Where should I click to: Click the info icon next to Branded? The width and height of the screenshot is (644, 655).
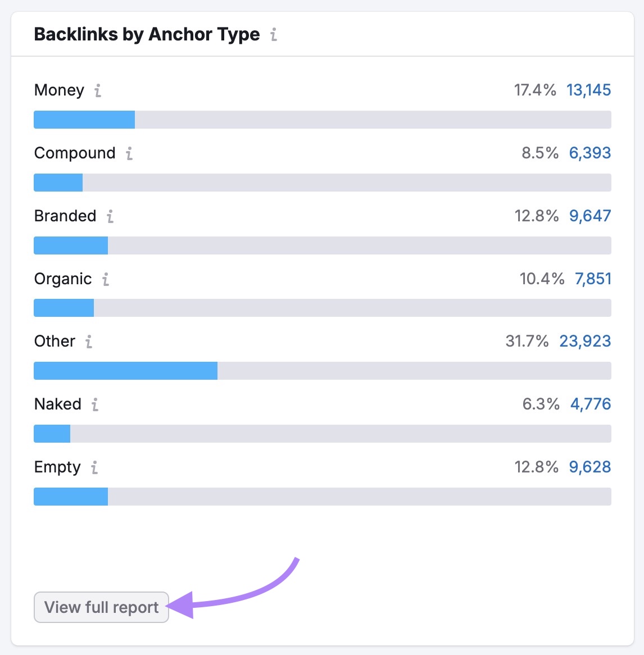[x=110, y=216]
